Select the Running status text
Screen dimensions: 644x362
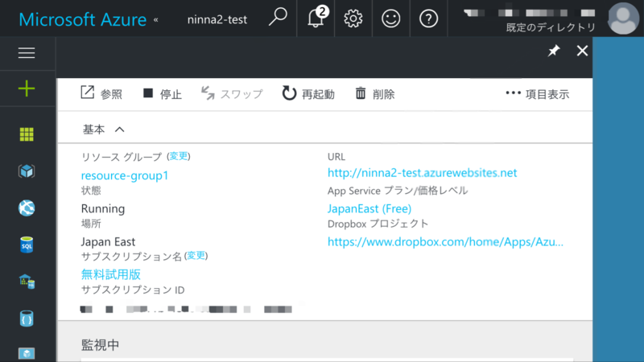[x=103, y=208]
